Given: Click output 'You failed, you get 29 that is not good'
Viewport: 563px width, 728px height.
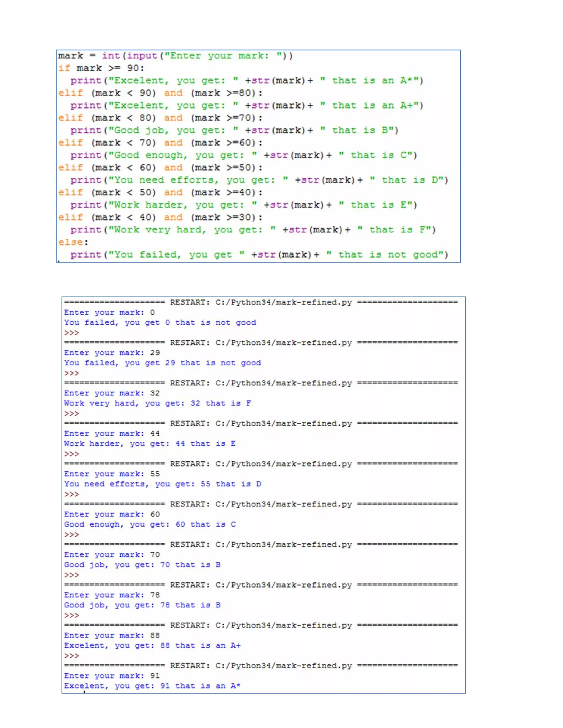Looking at the screenshot, I should (163, 363).
